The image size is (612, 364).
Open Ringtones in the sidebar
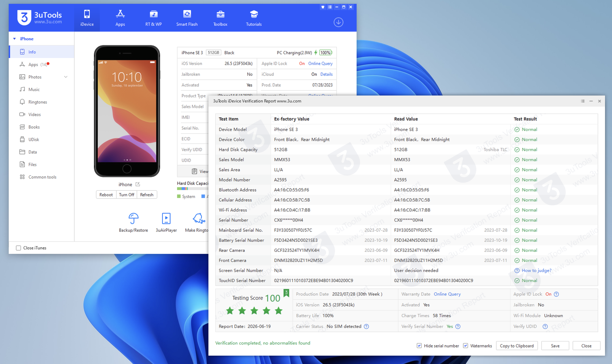coord(42,102)
